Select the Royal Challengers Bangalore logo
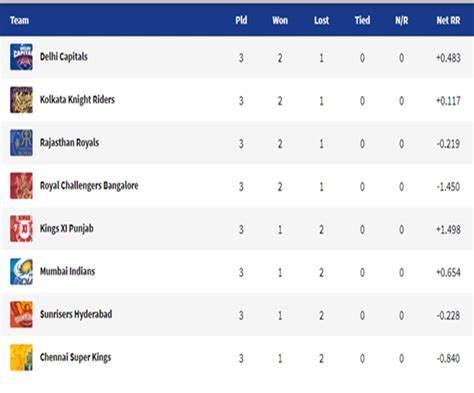This screenshot has height=393, width=474. click(x=21, y=186)
